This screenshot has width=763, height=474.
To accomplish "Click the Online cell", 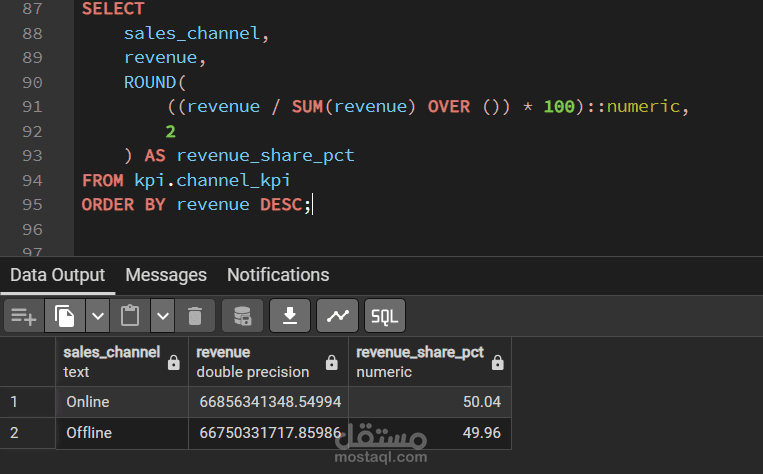I will point(122,402).
